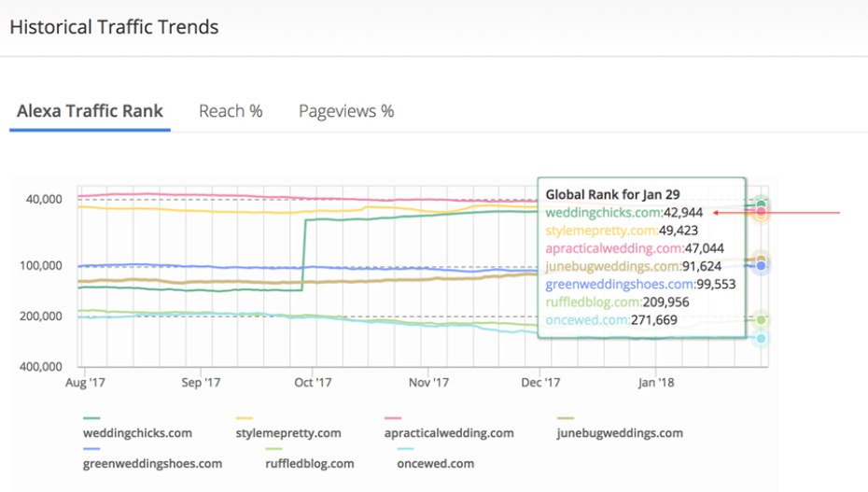868x492 pixels.
Task: Toggle oncewed.com legend entry
Action: pyautogui.click(x=436, y=464)
